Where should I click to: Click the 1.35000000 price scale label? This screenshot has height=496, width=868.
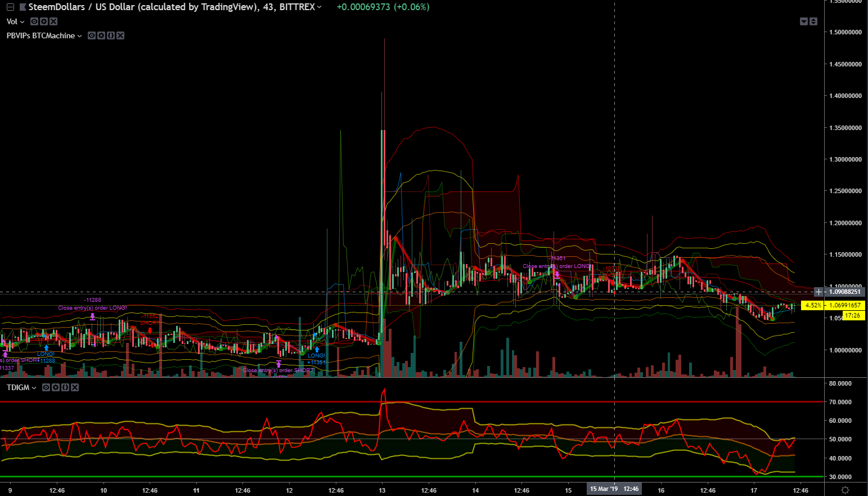[x=845, y=128]
